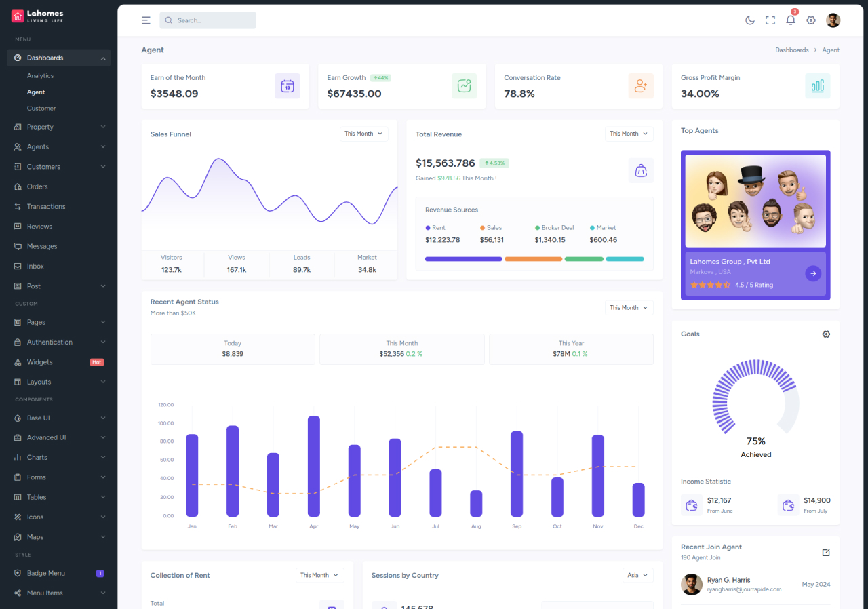Image resolution: width=868 pixels, height=609 pixels.
Task: Click inside the Search field
Action: click(x=208, y=20)
